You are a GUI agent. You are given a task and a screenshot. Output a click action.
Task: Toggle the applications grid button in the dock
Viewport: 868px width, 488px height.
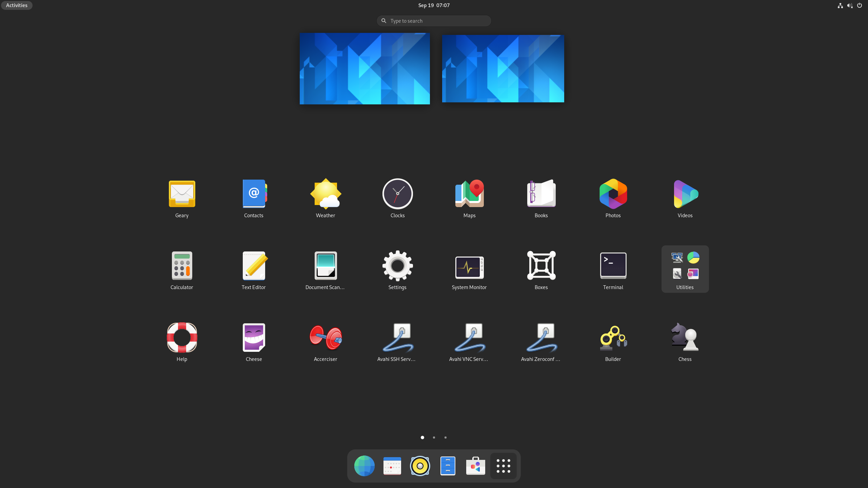pyautogui.click(x=503, y=466)
